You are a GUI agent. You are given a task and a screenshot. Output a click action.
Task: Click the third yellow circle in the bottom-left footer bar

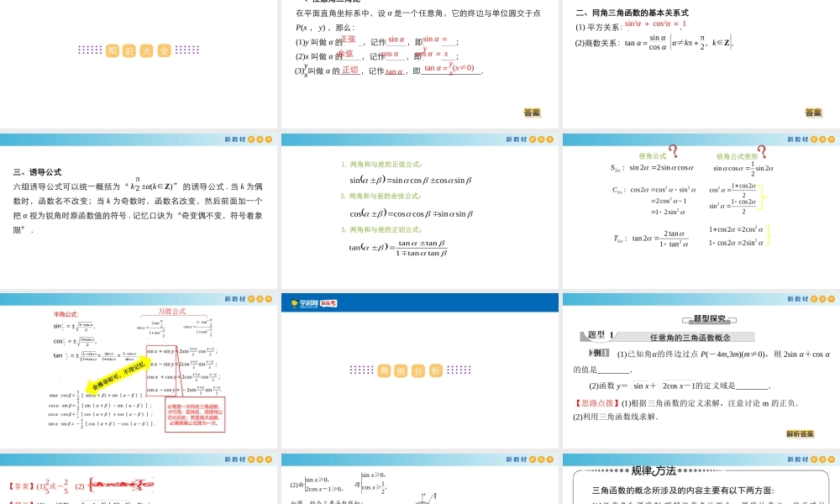(268, 459)
